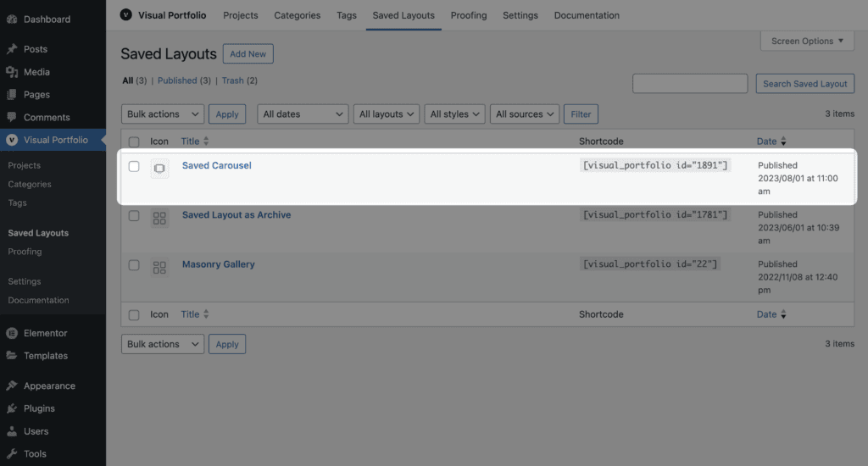Open Tags in Visual Portfolio submenu
Screen dimensions: 868x466
click(x=17, y=203)
